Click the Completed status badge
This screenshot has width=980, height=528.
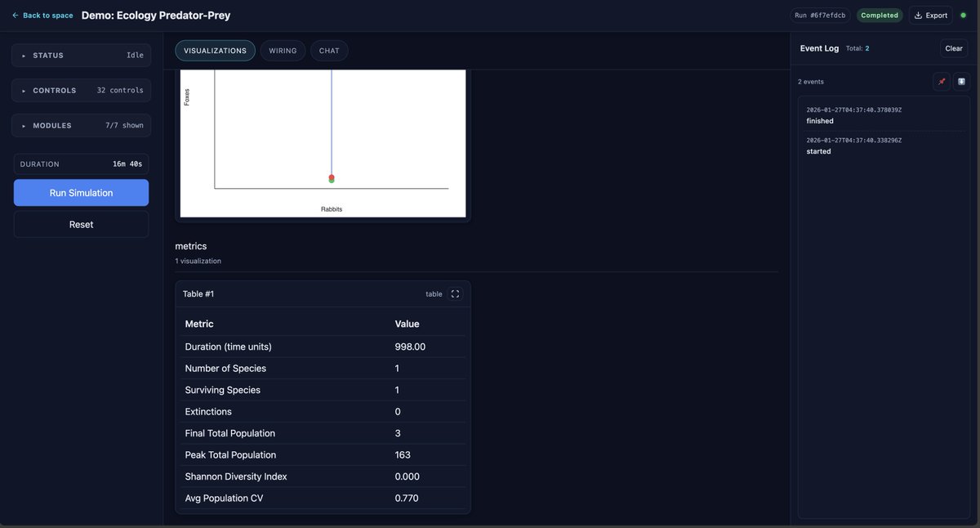[x=880, y=16]
